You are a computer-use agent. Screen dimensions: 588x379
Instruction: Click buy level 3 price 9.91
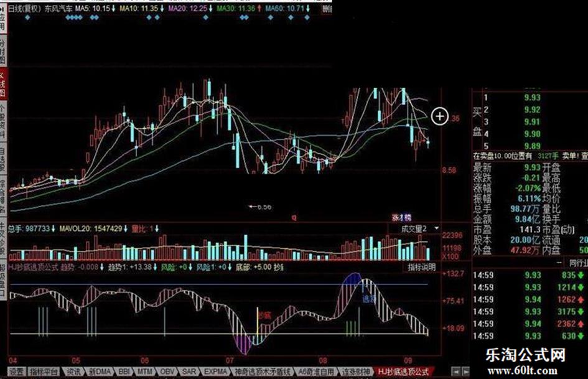pyautogui.click(x=532, y=122)
